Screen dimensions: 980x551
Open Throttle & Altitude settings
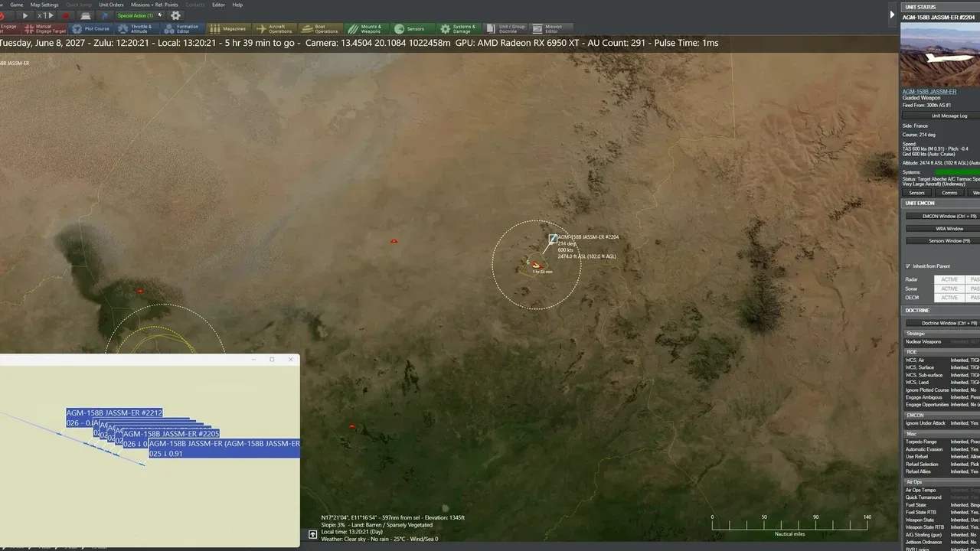coord(135,29)
